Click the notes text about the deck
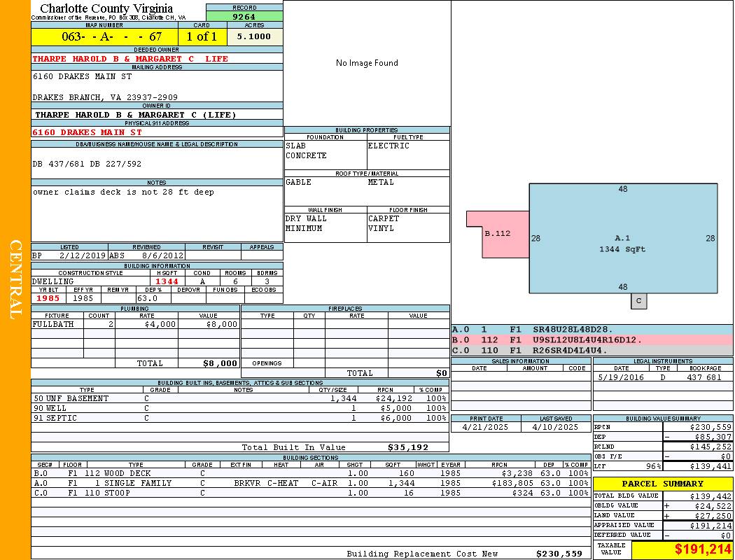 click(123, 192)
